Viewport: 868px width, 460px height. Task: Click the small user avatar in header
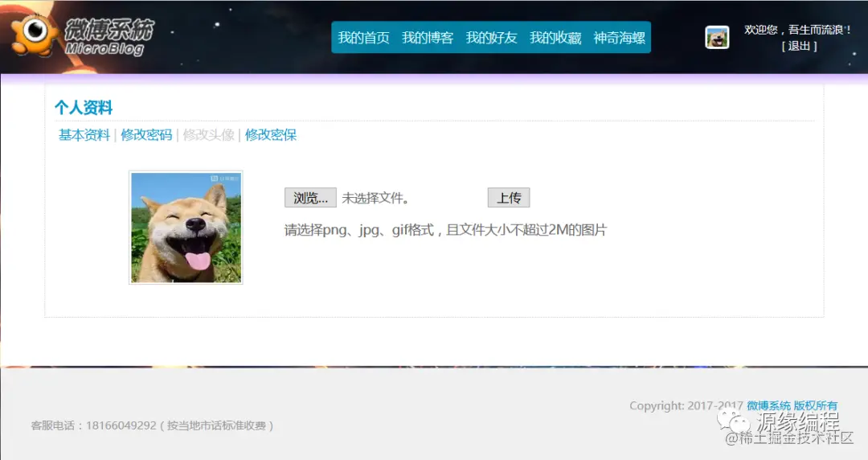pyautogui.click(x=717, y=38)
